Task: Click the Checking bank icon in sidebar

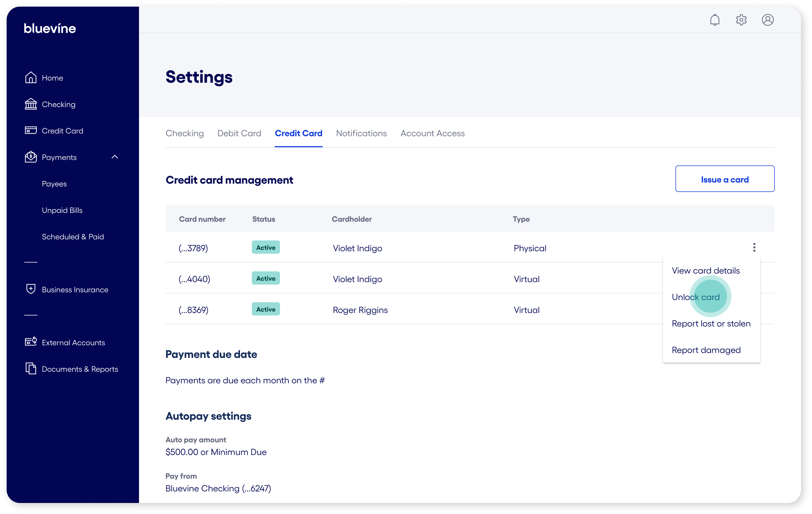Action: click(31, 104)
